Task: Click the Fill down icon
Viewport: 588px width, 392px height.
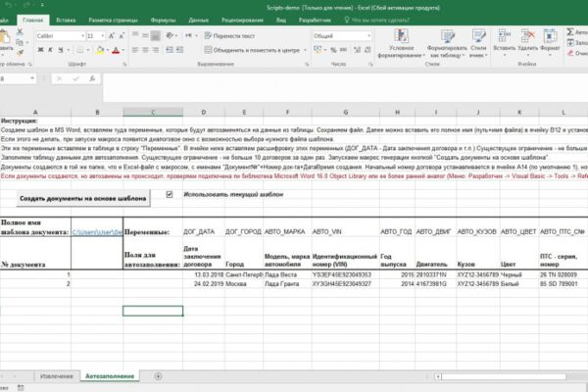Action: coord(570,43)
